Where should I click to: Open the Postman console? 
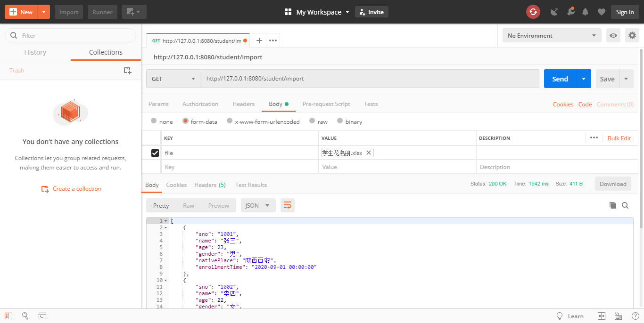point(42,315)
